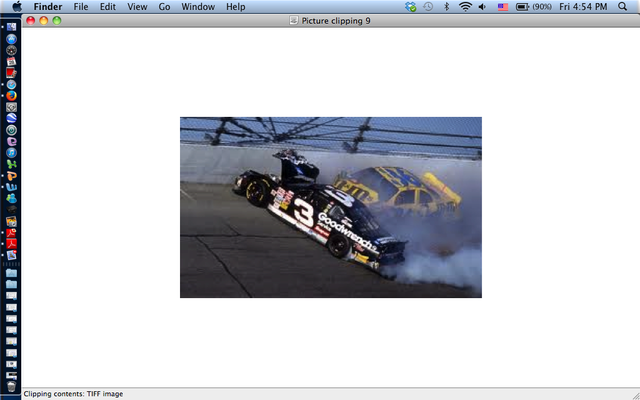This screenshot has height=400, width=640.
Task: Open the second Adobe Acrobat Dock icon
Action: 11,244
